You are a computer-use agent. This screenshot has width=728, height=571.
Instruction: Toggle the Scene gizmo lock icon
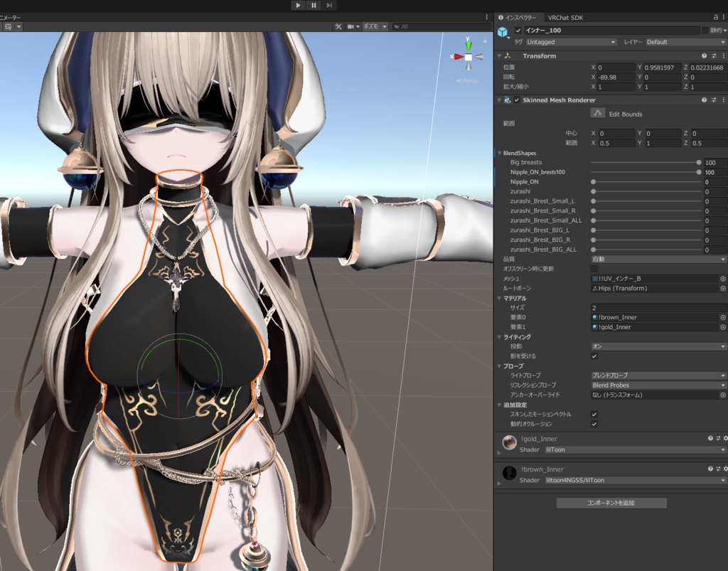[x=485, y=41]
